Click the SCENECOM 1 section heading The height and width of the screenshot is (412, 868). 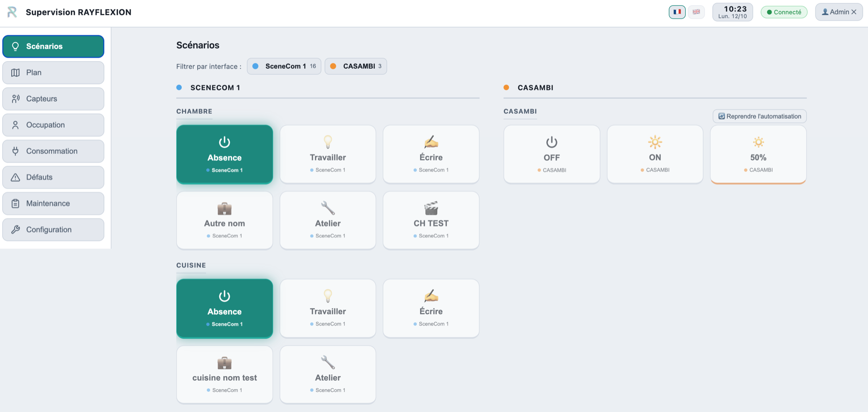click(x=215, y=88)
